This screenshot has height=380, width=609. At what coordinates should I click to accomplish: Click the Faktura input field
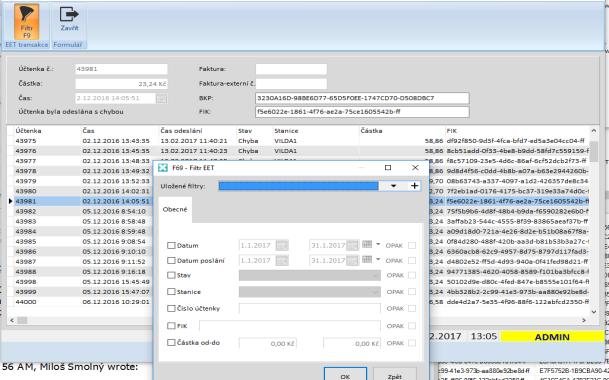coord(291,69)
